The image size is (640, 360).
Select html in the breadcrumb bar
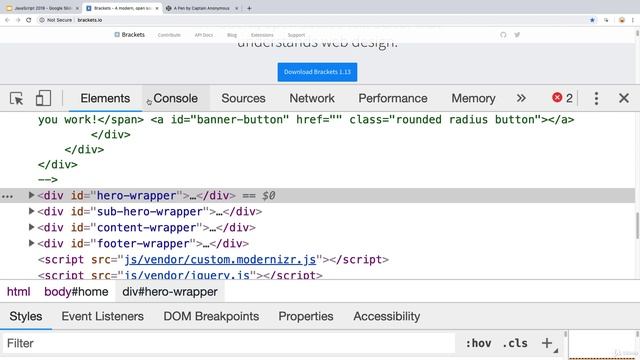(19, 292)
